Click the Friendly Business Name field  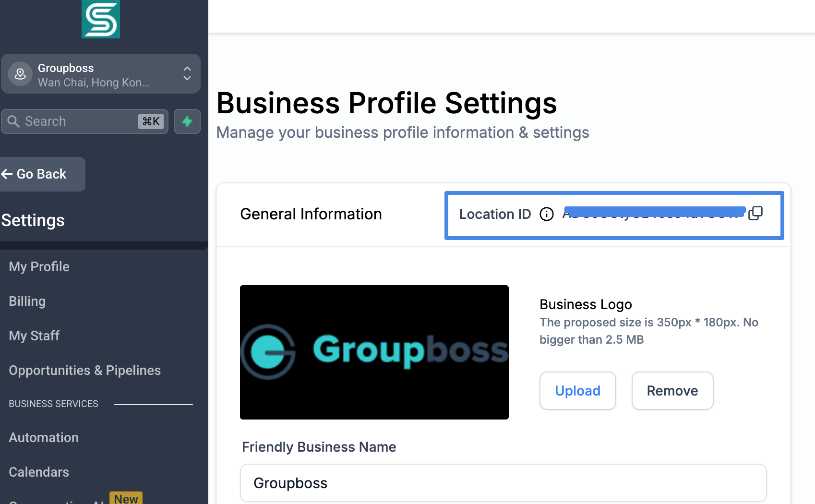(x=503, y=483)
